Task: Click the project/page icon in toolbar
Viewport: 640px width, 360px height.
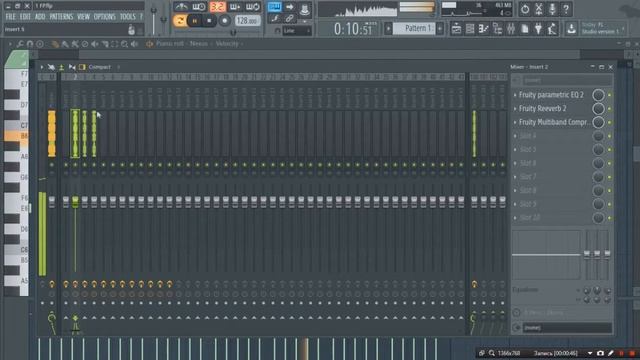Action: [x=525, y=29]
